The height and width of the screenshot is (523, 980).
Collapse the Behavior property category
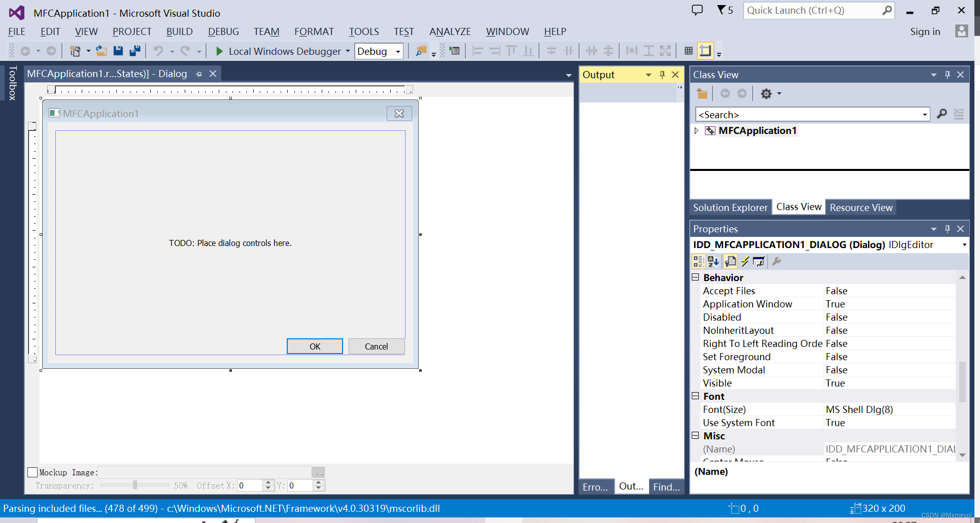(x=696, y=277)
